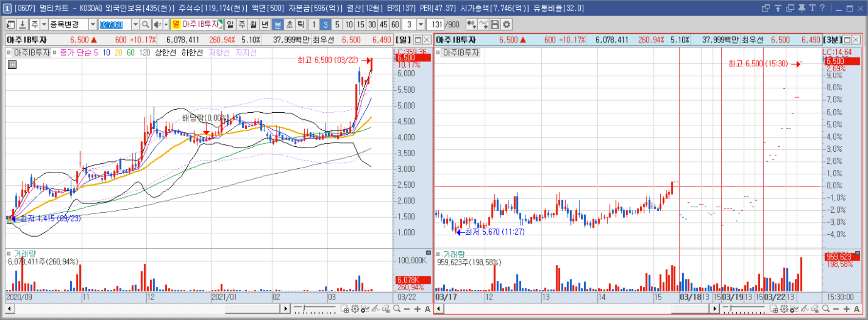Click the linked windows icon in title bar
The image size is (868, 320).
(766, 8)
